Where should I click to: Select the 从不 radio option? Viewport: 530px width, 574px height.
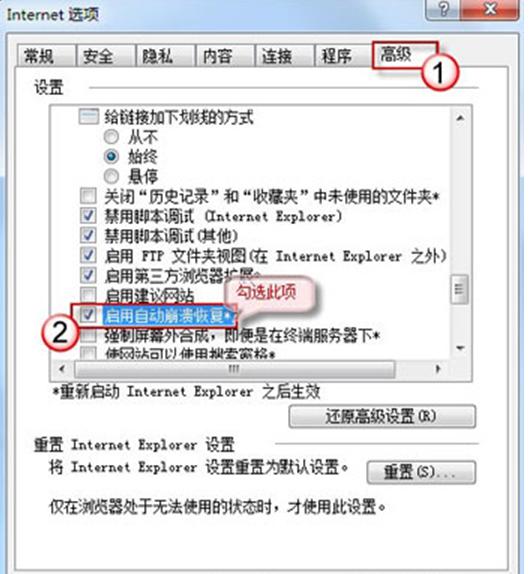pyautogui.click(x=111, y=137)
